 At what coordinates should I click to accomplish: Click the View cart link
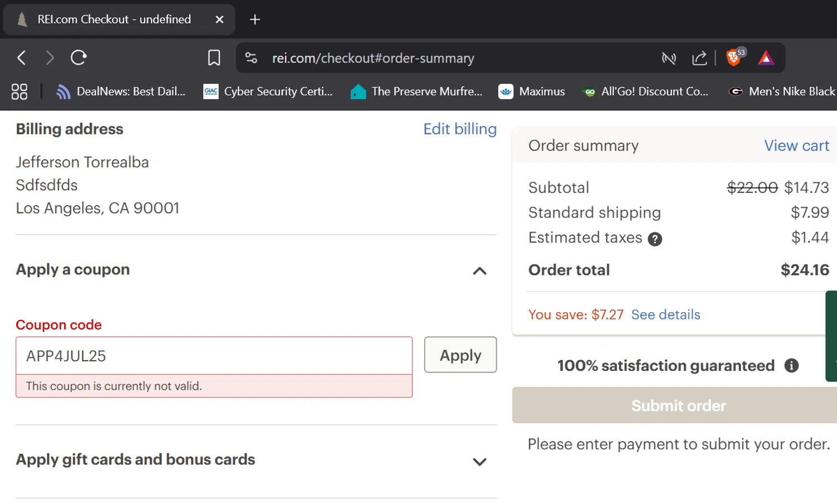(x=797, y=146)
